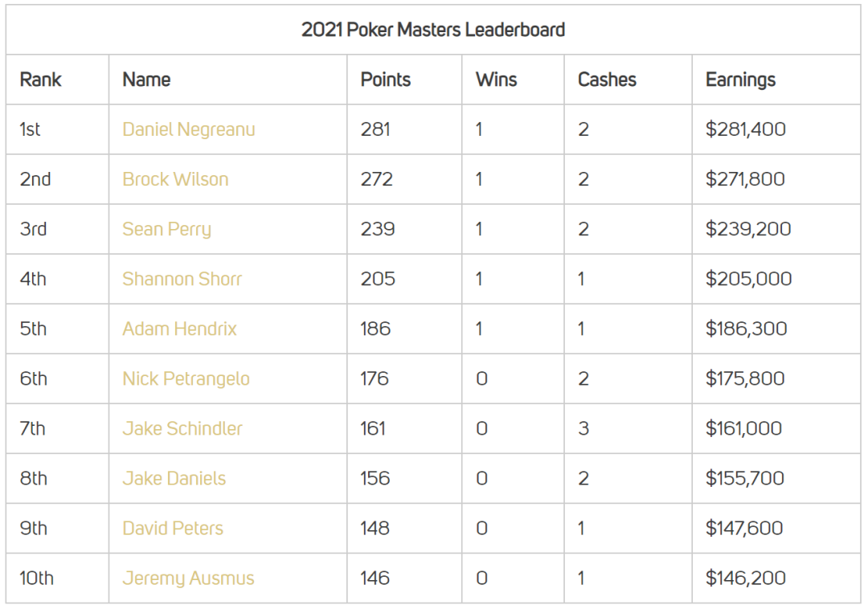
Task: Open Jake Daniels' player page
Action: 174,478
